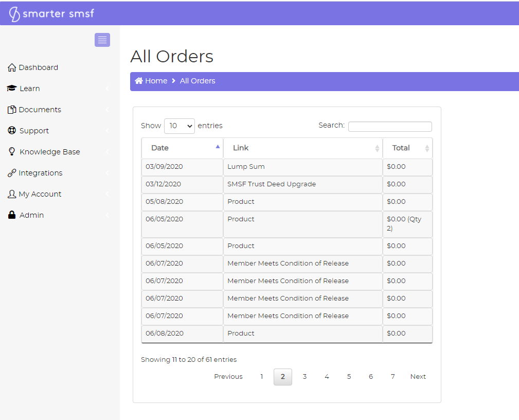Click the All Orders page heading
The width and height of the screenshot is (519, 420).
pos(172,56)
